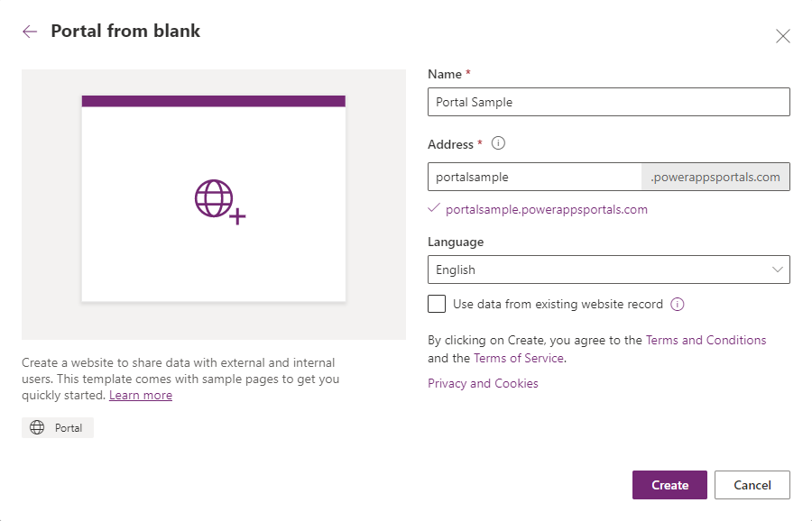812x521 pixels.
Task: Click the portalsample.powerappsportals.com validated address text
Action: pyautogui.click(x=547, y=209)
